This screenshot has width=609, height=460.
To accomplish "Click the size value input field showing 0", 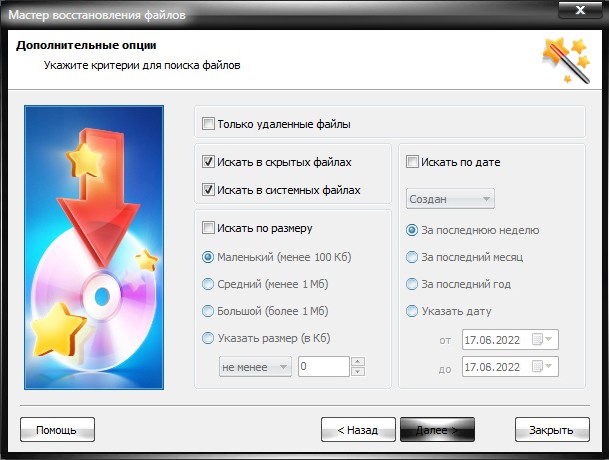I will (x=324, y=367).
